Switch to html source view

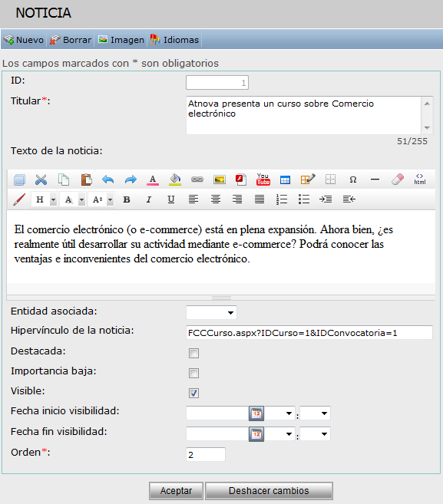coord(420,180)
